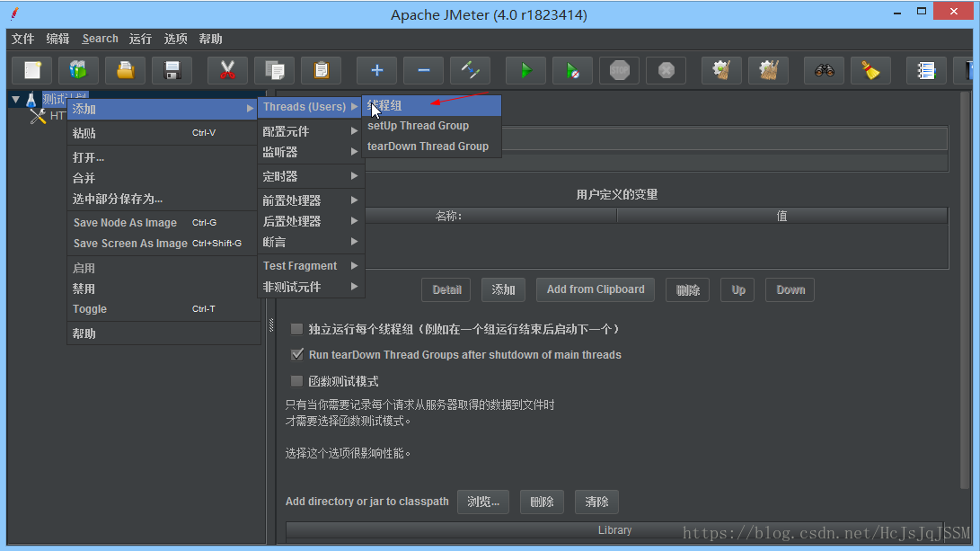Select Toggle in context menu
The width and height of the screenshot is (980, 551).
(x=162, y=309)
